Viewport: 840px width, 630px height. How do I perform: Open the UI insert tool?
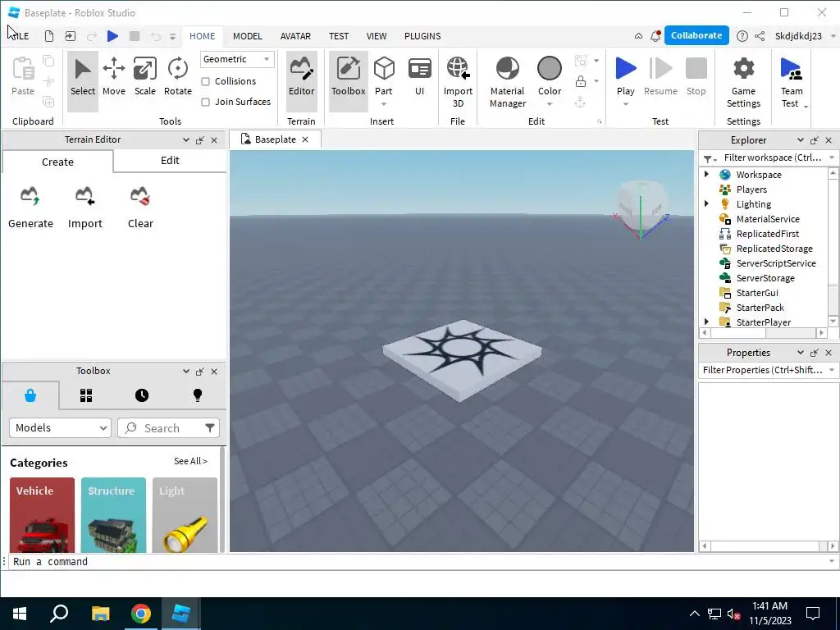pyautogui.click(x=419, y=78)
